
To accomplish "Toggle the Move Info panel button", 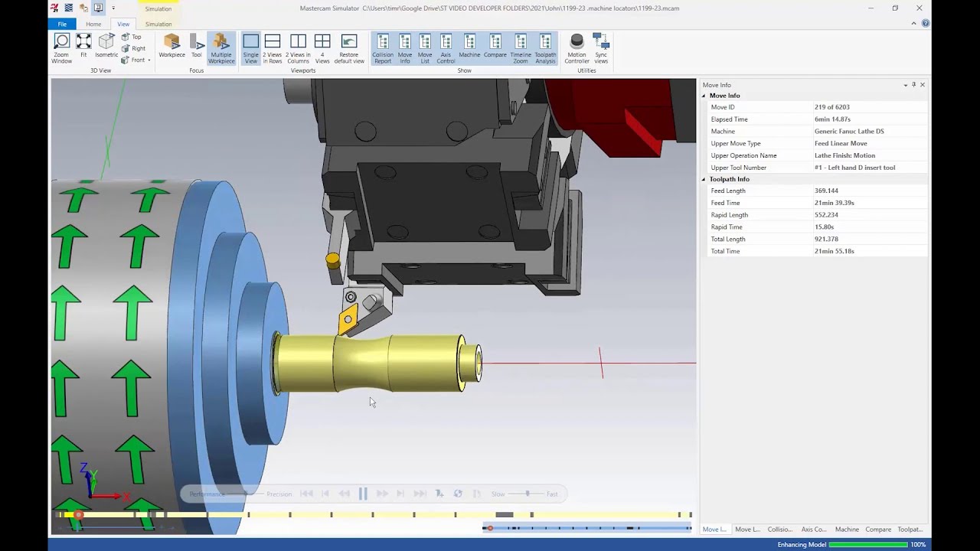I will point(405,48).
